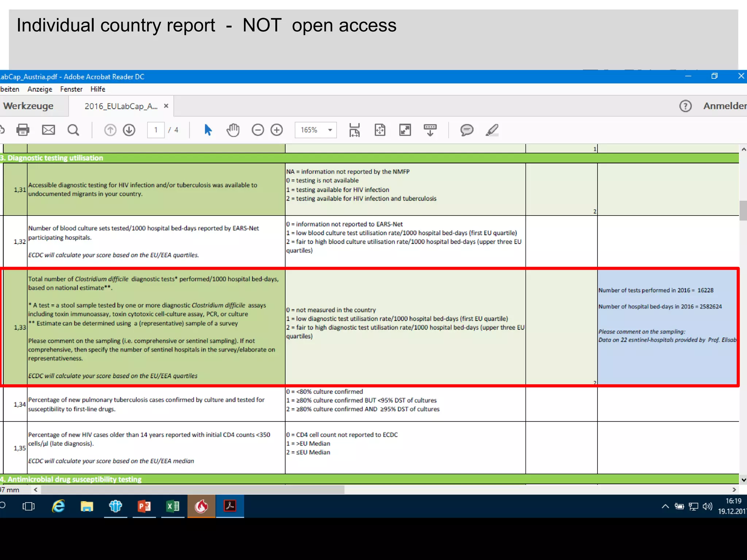This screenshot has width=747, height=560.
Task: Click the fit-width scrolling mode icon
Action: coord(354,130)
